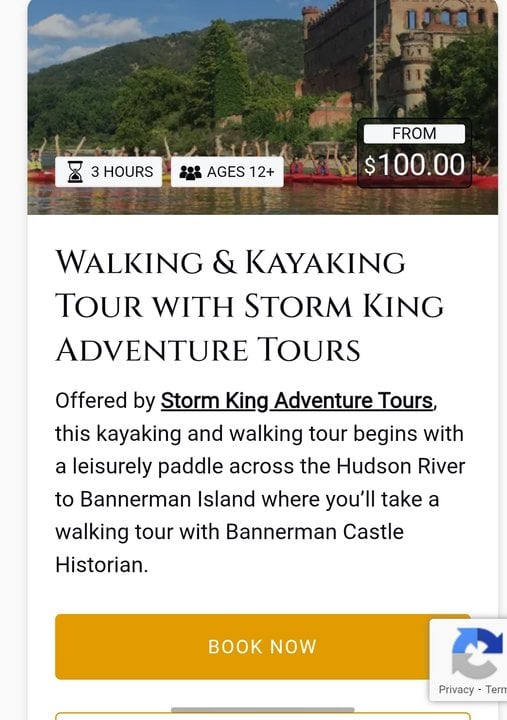Click the hourglass duration icon
The image size is (507, 720).
75,172
